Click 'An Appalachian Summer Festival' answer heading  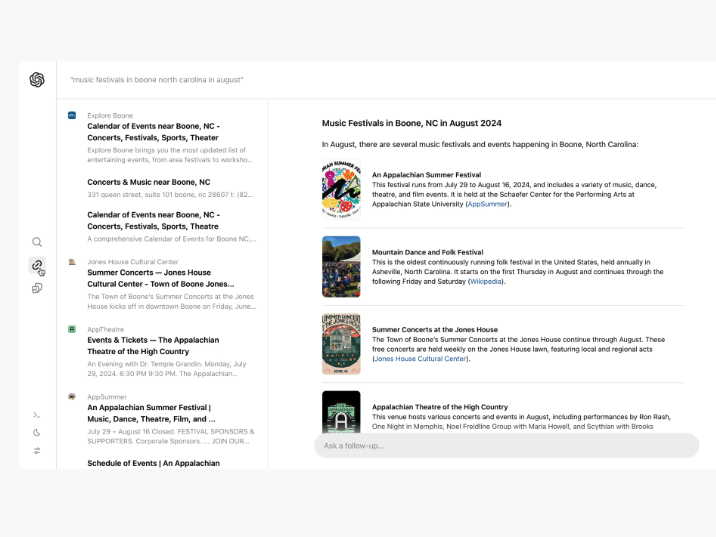click(426, 175)
